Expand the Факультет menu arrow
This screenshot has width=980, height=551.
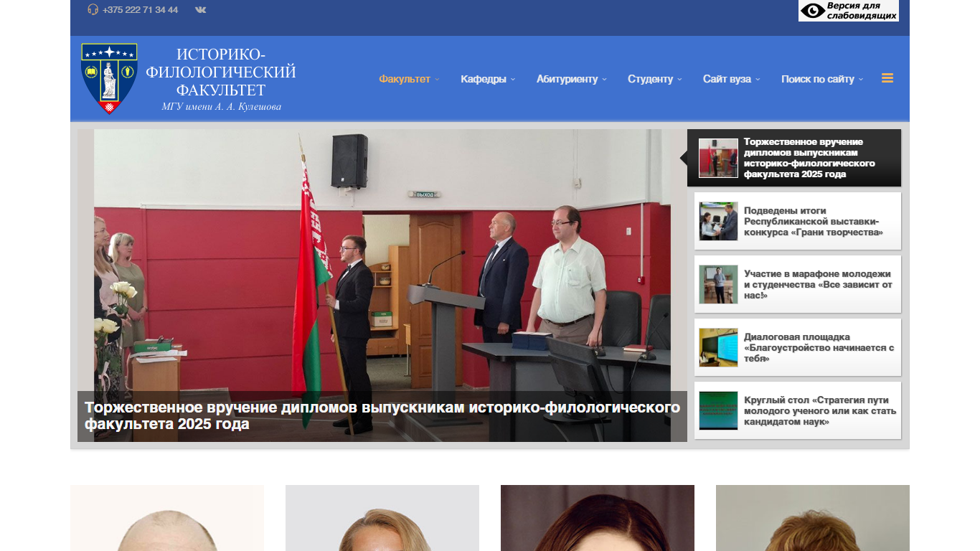(x=437, y=80)
